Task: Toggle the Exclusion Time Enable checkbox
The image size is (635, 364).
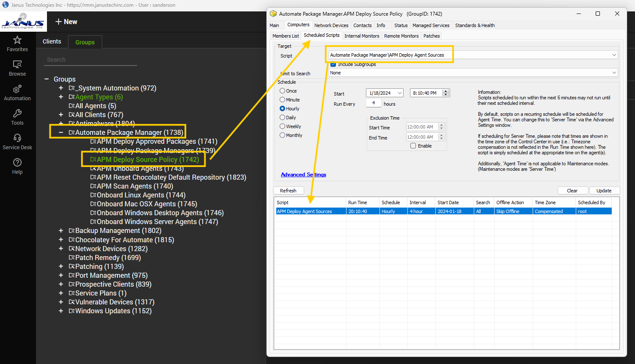Action: click(413, 146)
